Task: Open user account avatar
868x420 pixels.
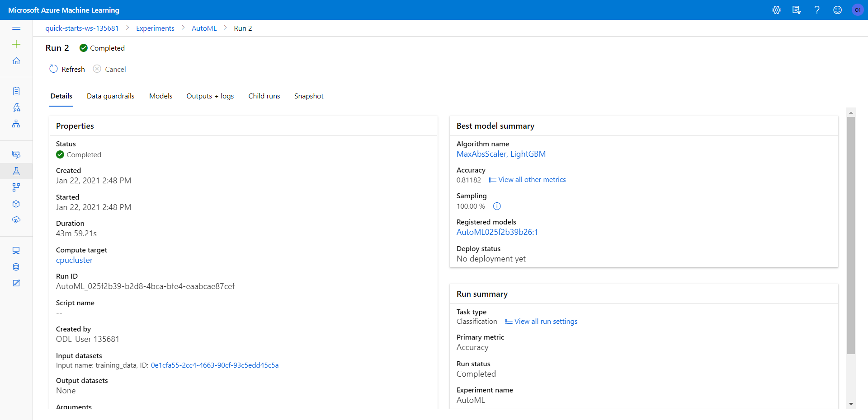Action: coord(858,10)
